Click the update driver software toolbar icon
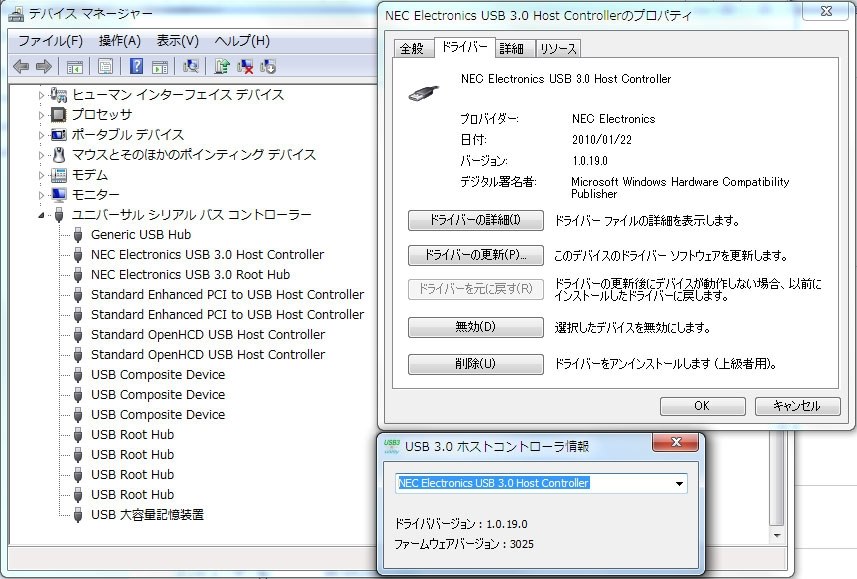Viewport: 857px width, 579px height. pos(221,67)
